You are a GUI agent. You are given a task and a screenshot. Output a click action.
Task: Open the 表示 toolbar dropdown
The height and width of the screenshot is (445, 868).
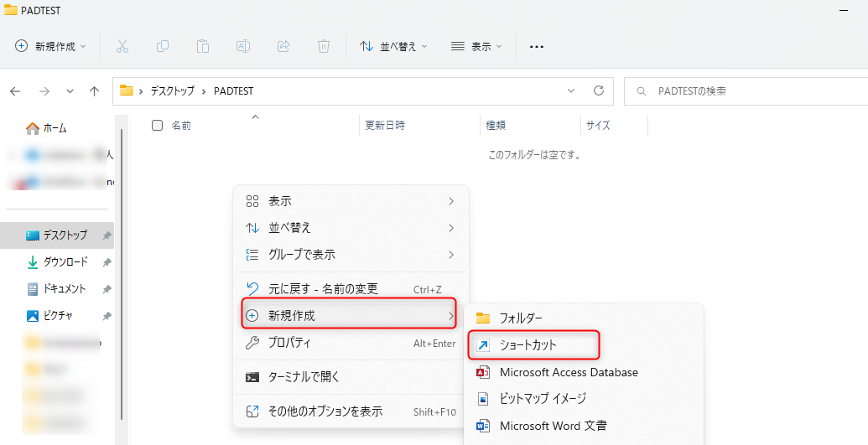click(476, 46)
